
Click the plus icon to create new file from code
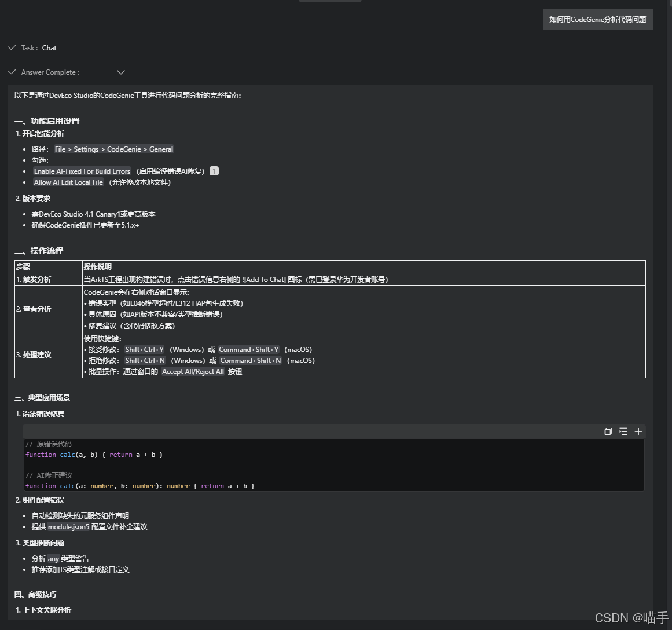tap(638, 431)
